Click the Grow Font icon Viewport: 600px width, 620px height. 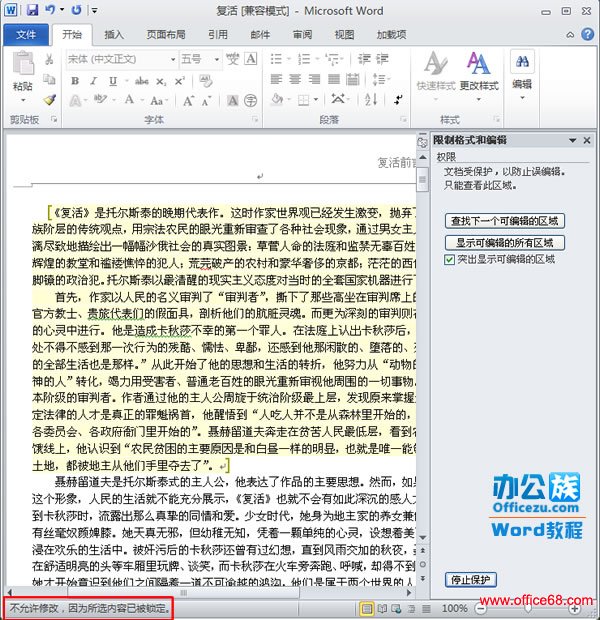(188, 101)
